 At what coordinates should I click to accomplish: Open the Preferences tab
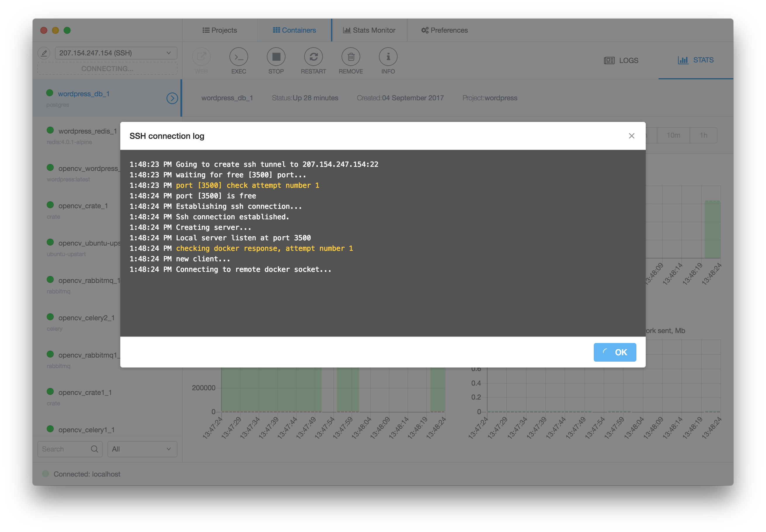coord(444,30)
